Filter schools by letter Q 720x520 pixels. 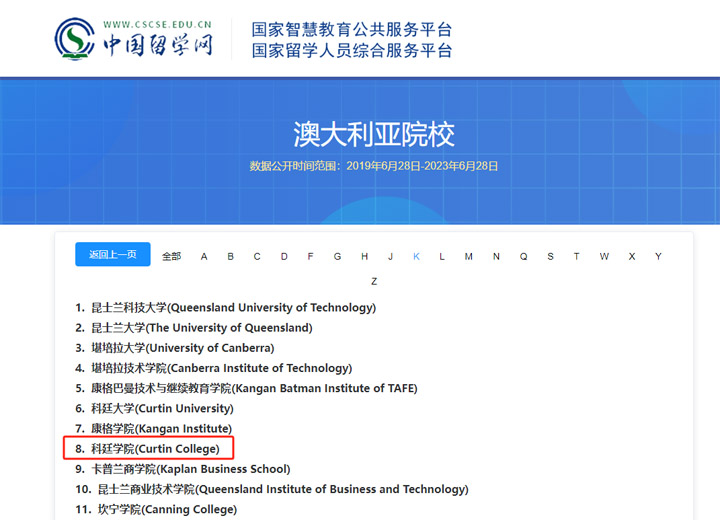(x=523, y=256)
